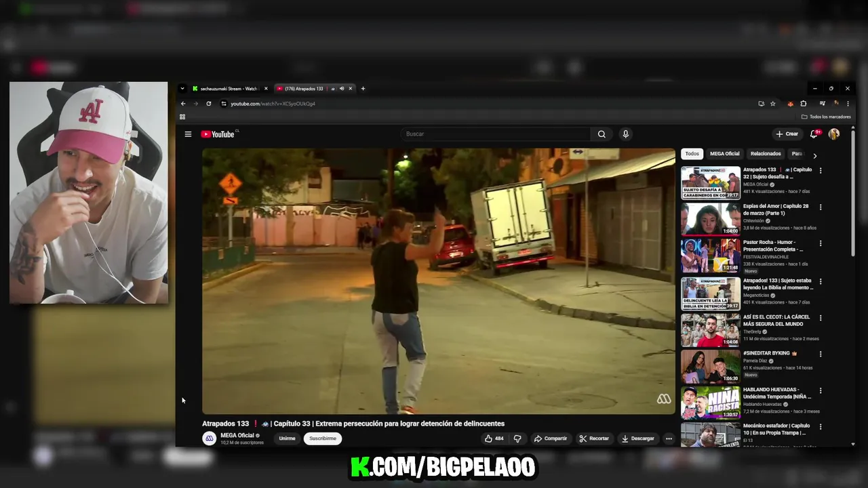Open options for HABLANDO HUEVADAS video

tap(821, 391)
